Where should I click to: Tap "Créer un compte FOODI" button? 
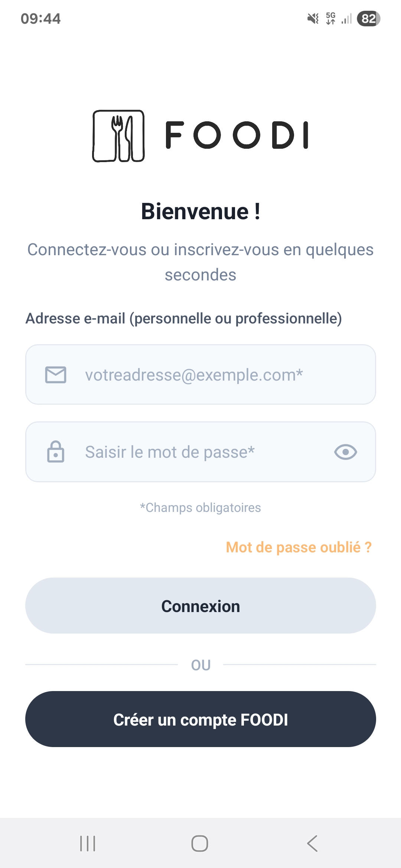(x=200, y=719)
